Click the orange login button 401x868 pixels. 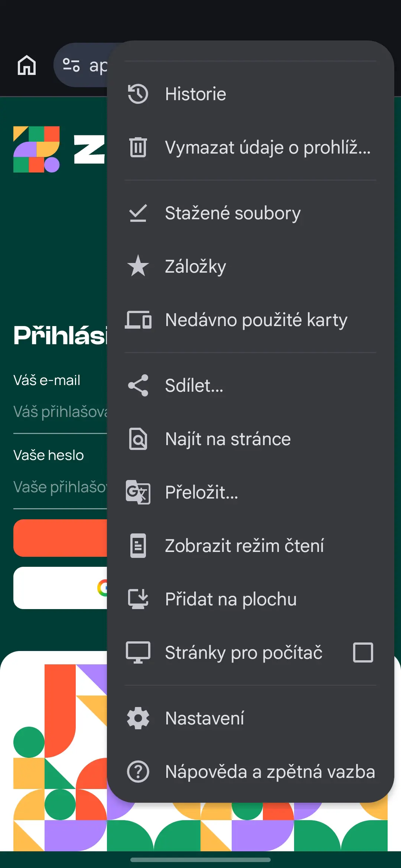click(60, 538)
